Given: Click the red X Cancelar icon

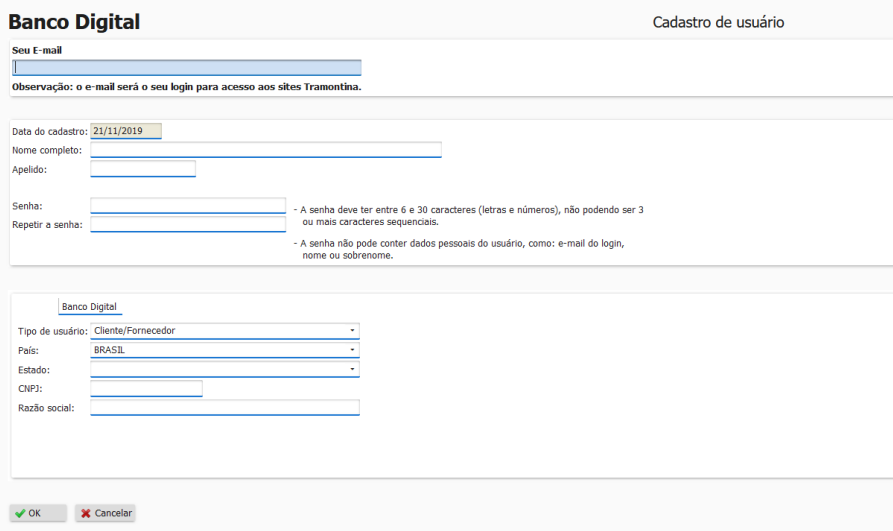Looking at the screenshot, I should [85, 513].
